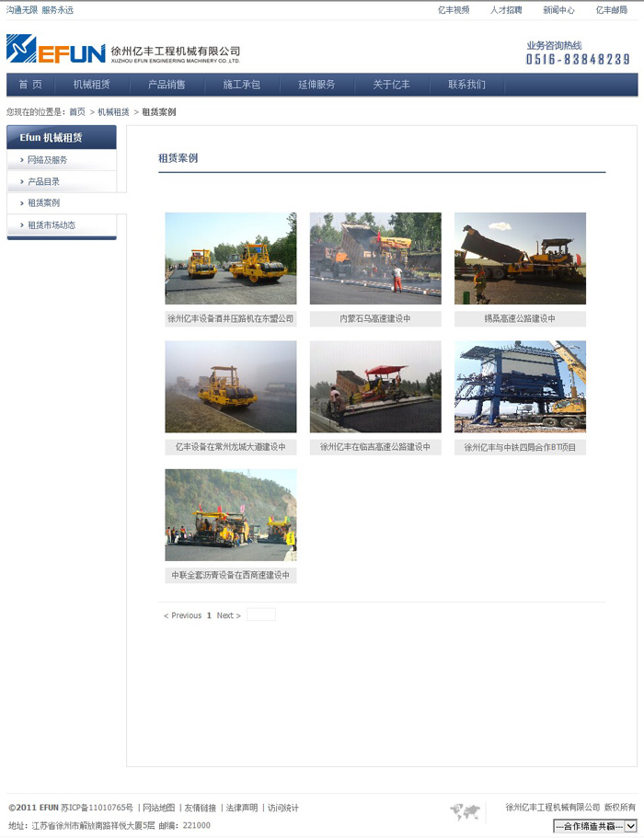Screen dimensions: 644x838
Task: Open the 合作缔造共赢 dropdown in footer
Action: [595, 826]
